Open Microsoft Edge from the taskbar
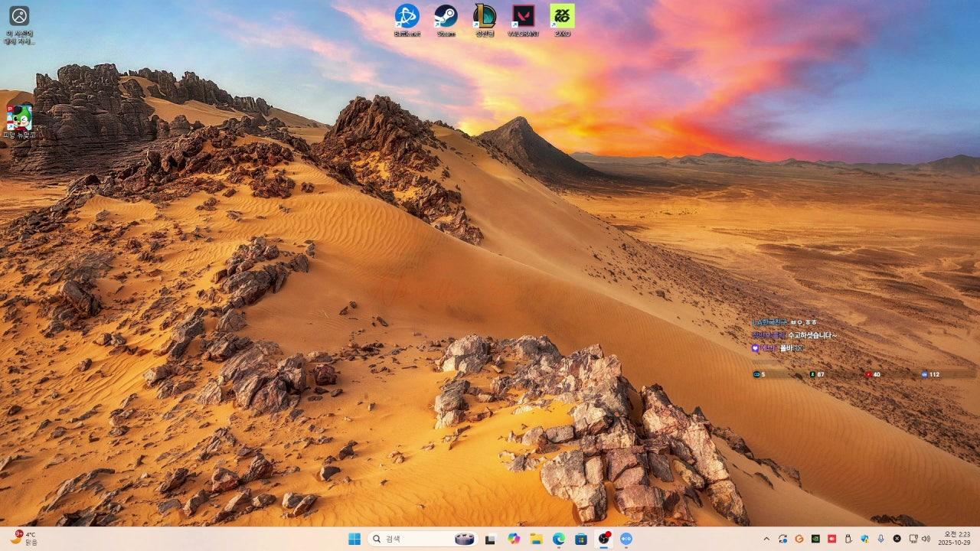The height and width of the screenshot is (551, 980). pos(559,539)
